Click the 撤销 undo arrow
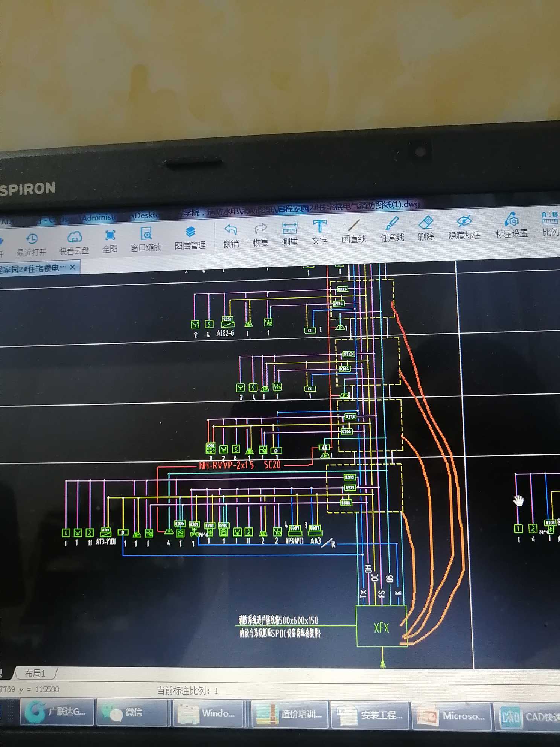The height and width of the screenshot is (747, 560). pos(231,236)
